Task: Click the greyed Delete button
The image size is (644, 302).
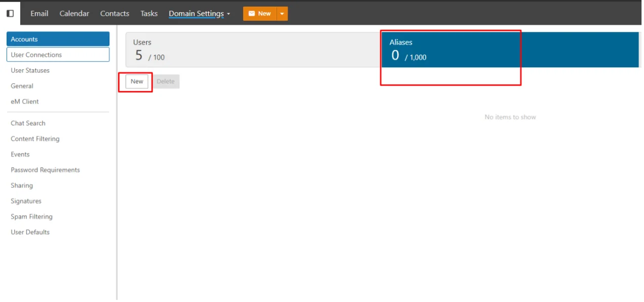Action: tap(165, 81)
